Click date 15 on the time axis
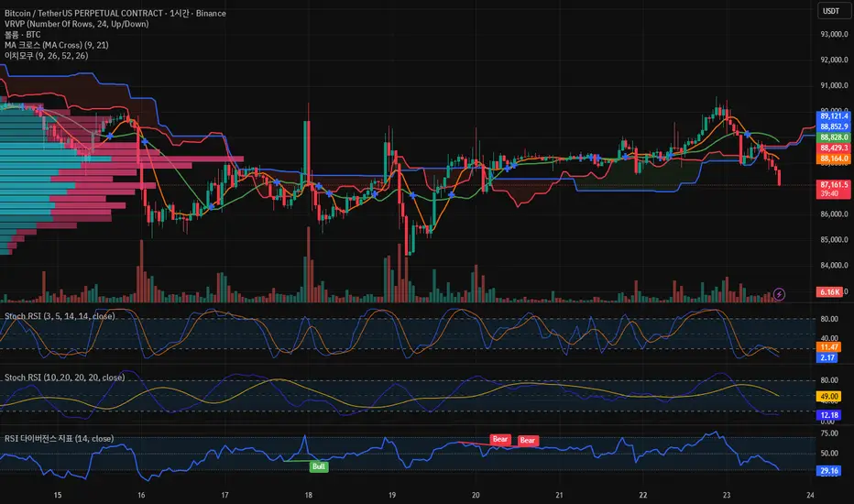The width and height of the screenshot is (854, 504). 58,495
